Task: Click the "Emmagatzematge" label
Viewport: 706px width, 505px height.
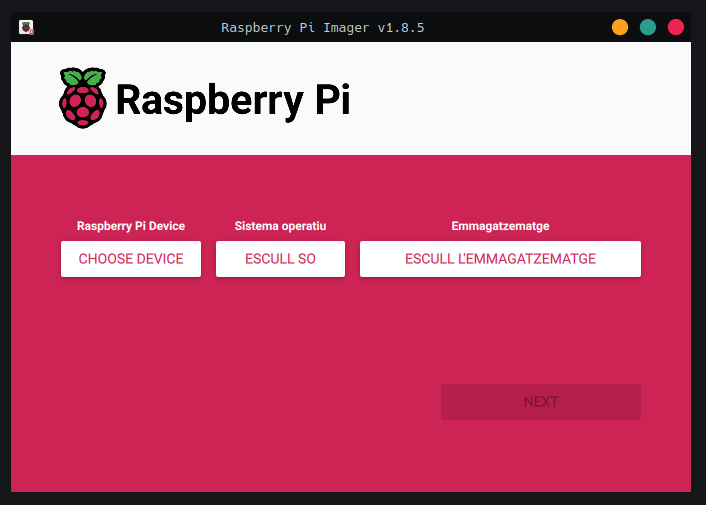Action: click(500, 227)
